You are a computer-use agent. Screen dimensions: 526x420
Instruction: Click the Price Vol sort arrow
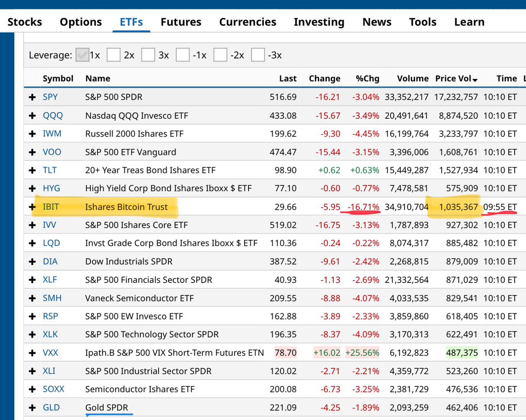[475, 80]
